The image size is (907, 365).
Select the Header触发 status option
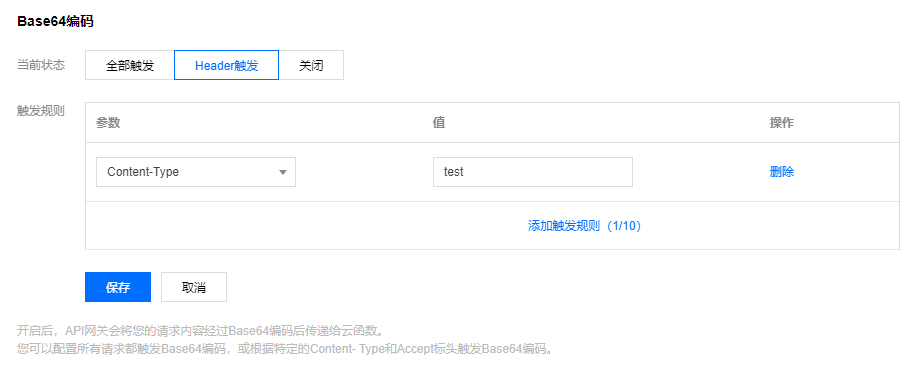pos(226,65)
